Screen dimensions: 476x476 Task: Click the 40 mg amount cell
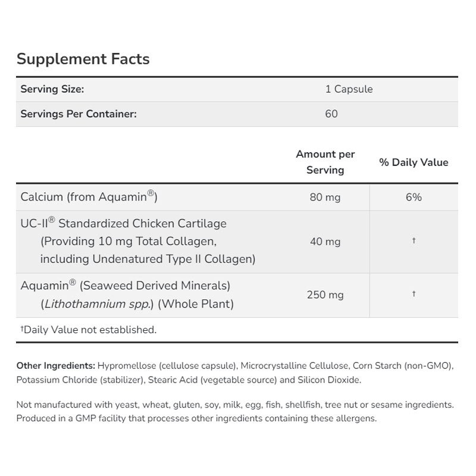click(325, 242)
